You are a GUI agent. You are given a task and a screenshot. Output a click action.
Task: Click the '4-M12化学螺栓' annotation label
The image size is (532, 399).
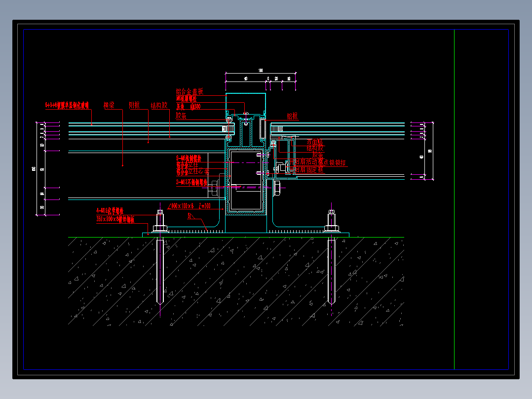click(110, 211)
